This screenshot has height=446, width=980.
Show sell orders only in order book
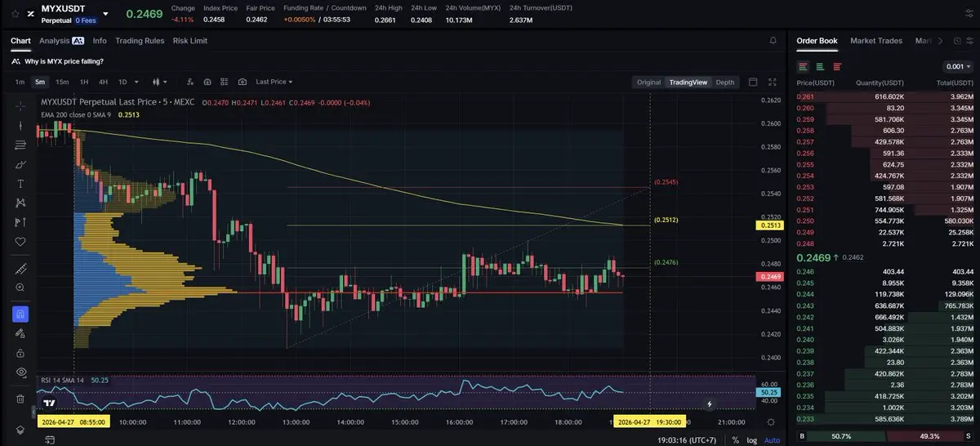click(x=836, y=67)
